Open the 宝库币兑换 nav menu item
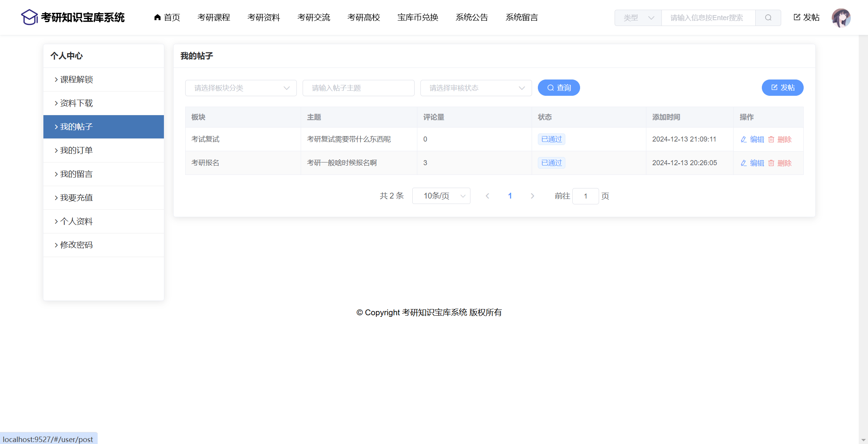Viewport: 868px width, 444px height. pyautogui.click(x=418, y=17)
